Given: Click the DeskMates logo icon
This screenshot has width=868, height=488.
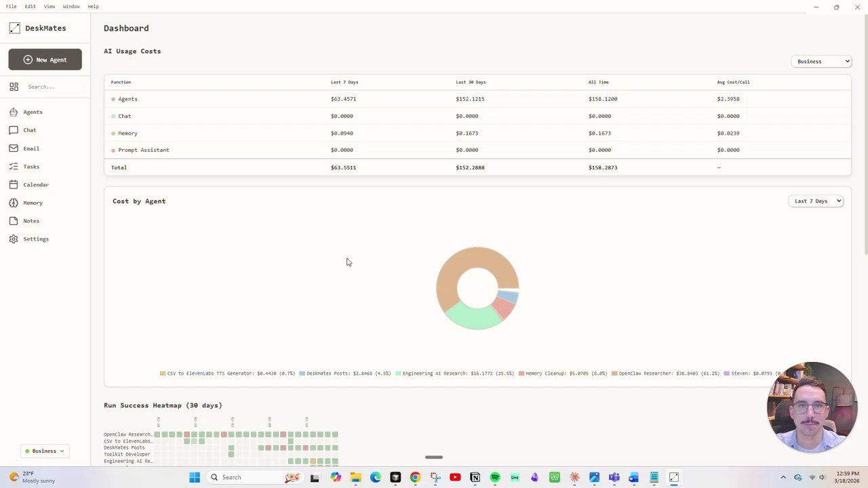Looking at the screenshot, I should pyautogui.click(x=15, y=28).
